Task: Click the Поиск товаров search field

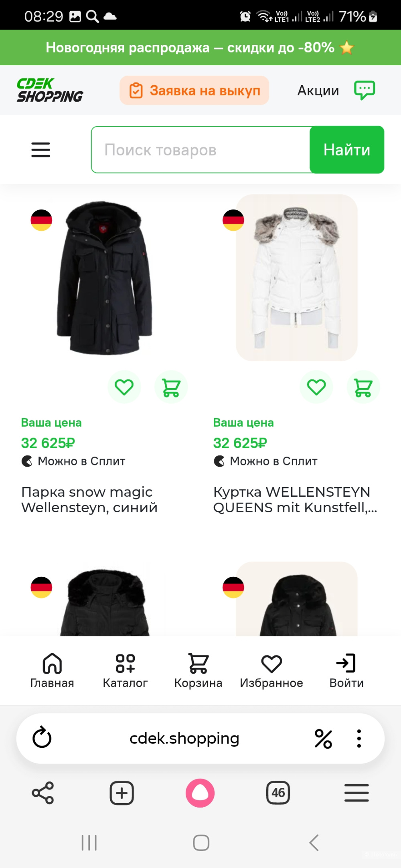Action: pyautogui.click(x=200, y=150)
